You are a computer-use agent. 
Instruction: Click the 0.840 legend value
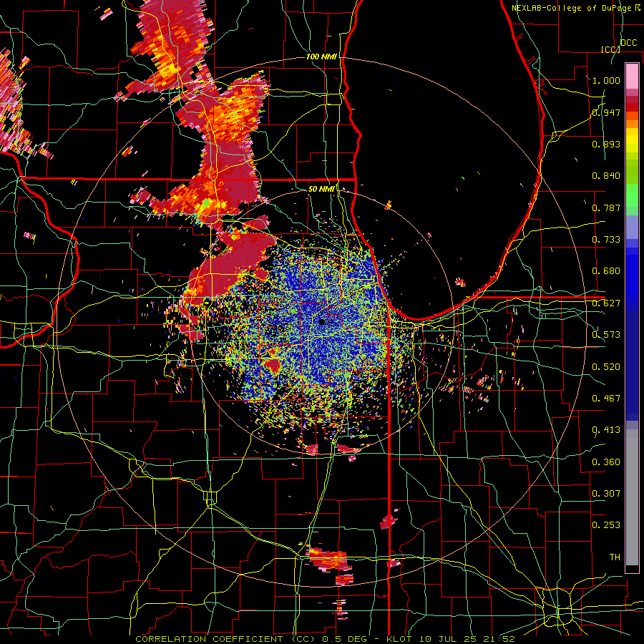pos(606,176)
